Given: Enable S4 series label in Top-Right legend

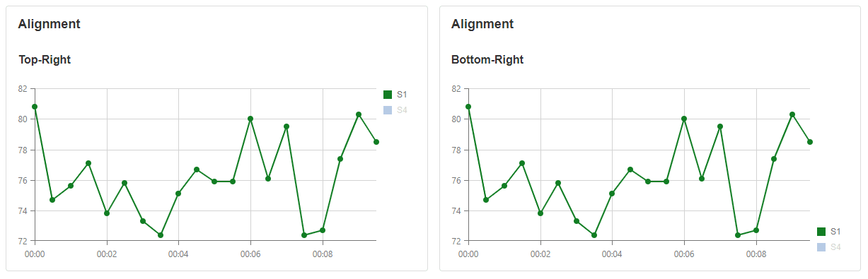Looking at the screenshot, I should (x=402, y=110).
